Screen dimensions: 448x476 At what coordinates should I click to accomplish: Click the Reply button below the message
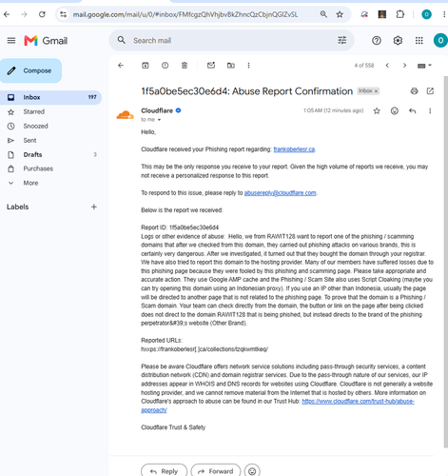(x=164, y=471)
